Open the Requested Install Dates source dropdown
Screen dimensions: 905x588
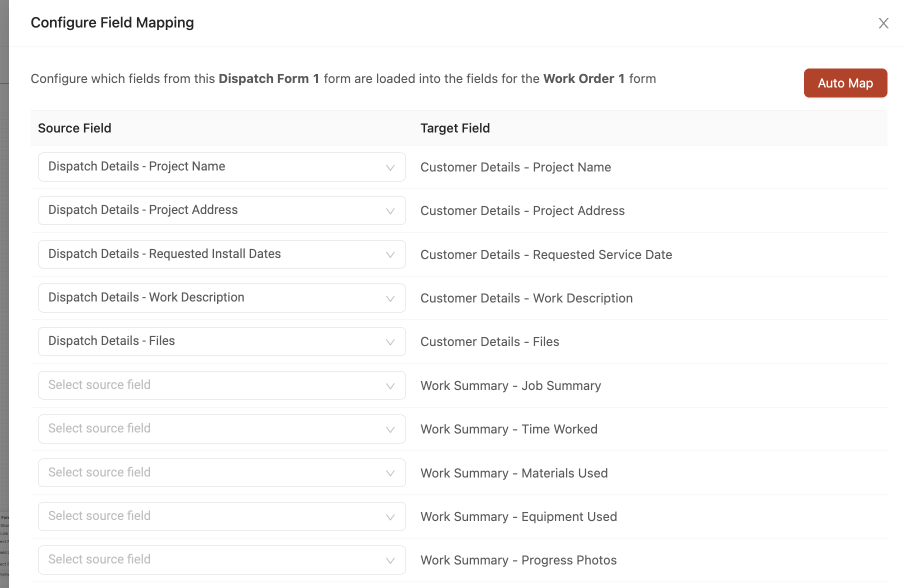222,254
